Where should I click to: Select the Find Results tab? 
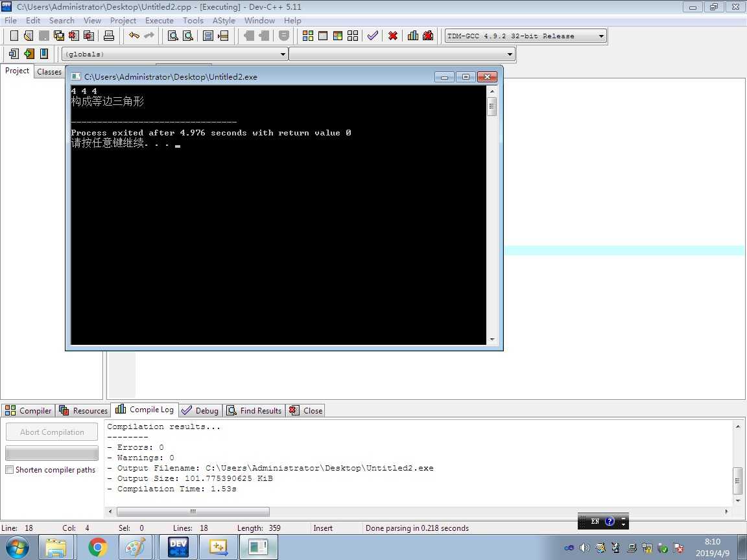254,410
